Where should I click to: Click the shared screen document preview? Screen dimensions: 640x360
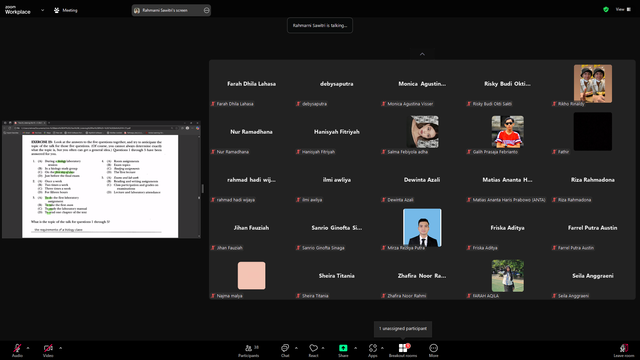[101, 180]
